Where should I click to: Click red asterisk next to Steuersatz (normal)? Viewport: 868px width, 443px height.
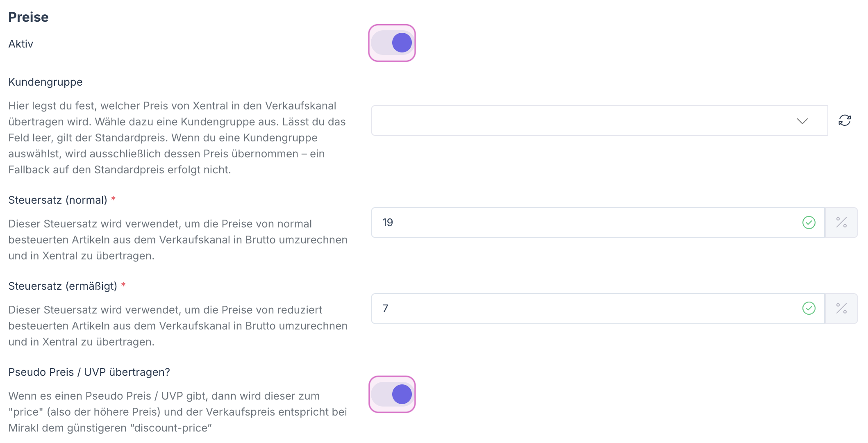114,199
